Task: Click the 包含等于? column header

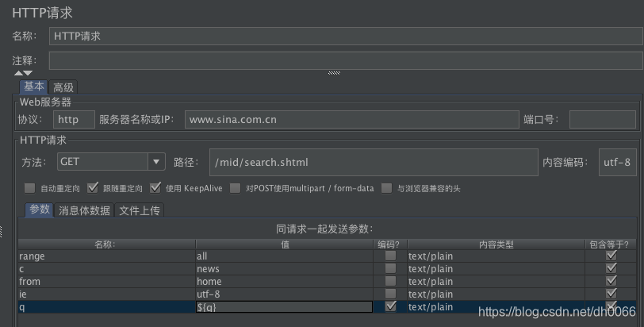Action: pyautogui.click(x=611, y=244)
